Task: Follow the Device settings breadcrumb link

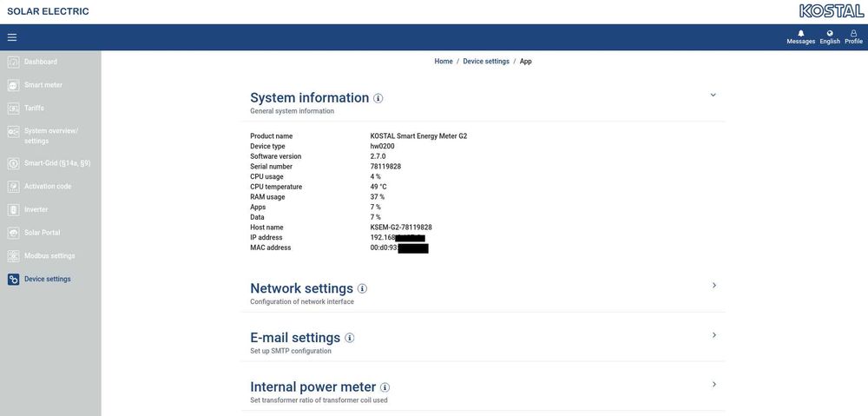Action: 486,62
